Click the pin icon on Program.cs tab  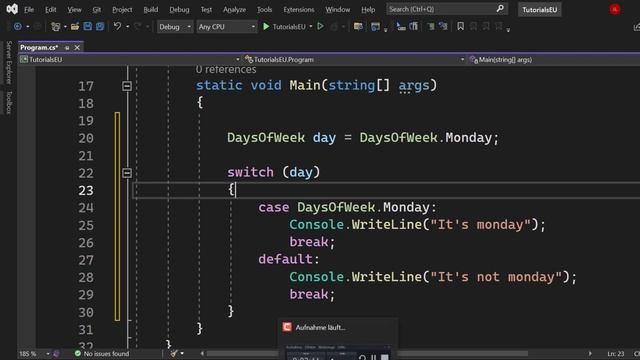67,48
